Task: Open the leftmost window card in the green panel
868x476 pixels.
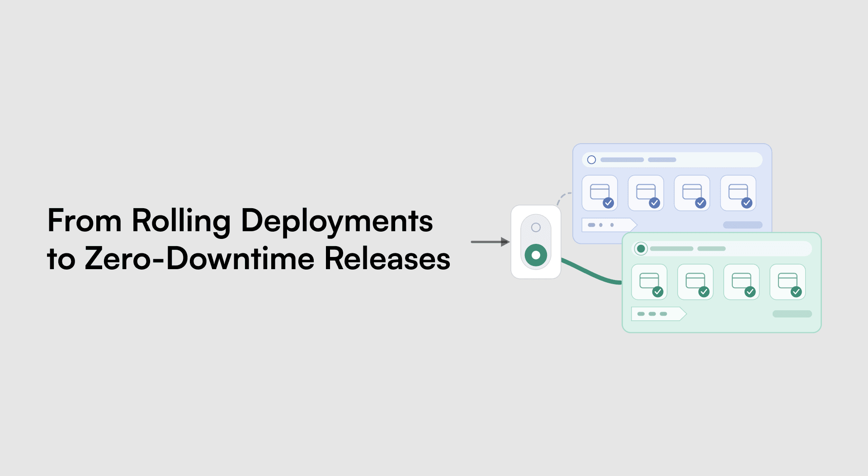Action: (x=649, y=282)
